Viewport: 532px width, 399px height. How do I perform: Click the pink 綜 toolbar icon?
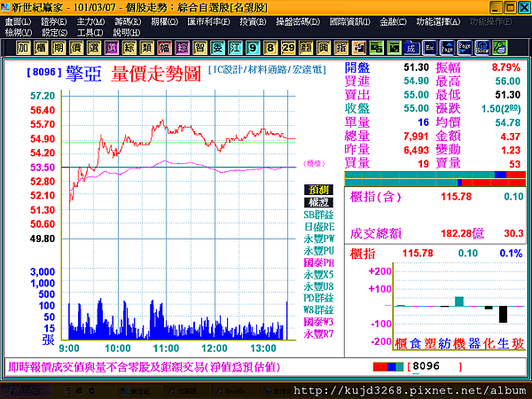(x=182, y=48)
